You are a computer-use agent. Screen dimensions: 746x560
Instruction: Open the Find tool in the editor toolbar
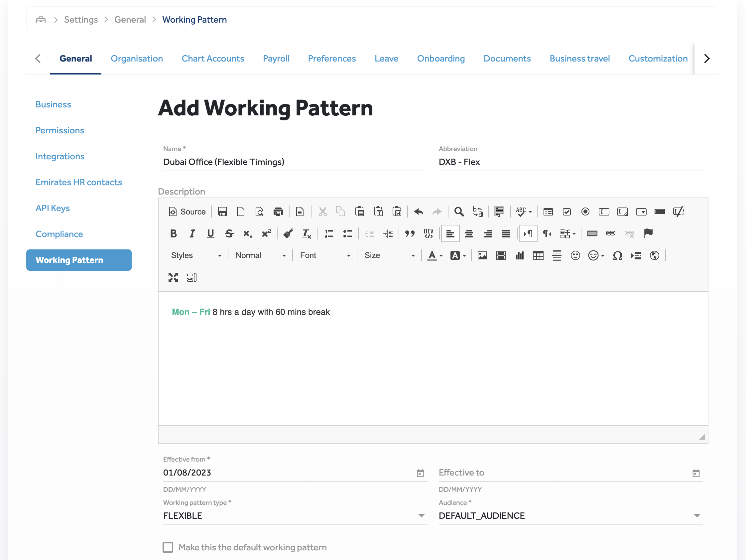click(x=459, y=211)
